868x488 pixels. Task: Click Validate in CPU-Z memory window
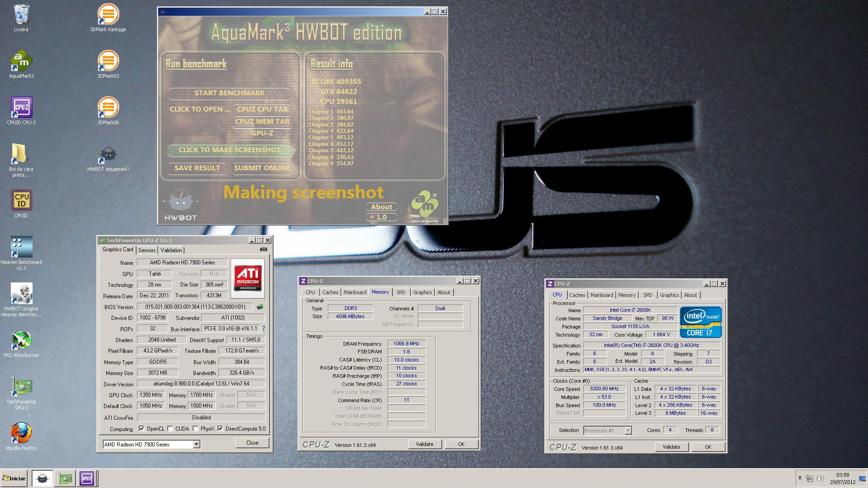(x=425, y=444)
